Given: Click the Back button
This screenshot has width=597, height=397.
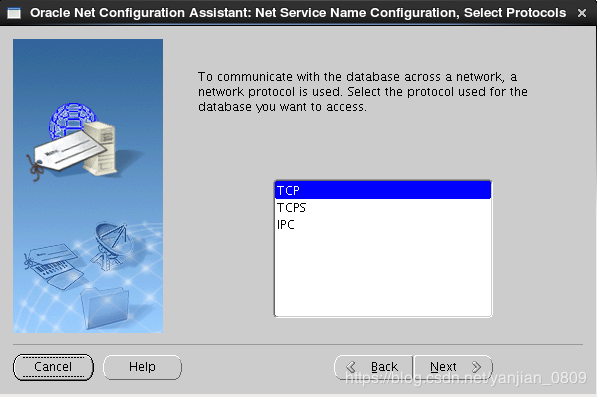Looking at the screenshot, I should (374, 367).
